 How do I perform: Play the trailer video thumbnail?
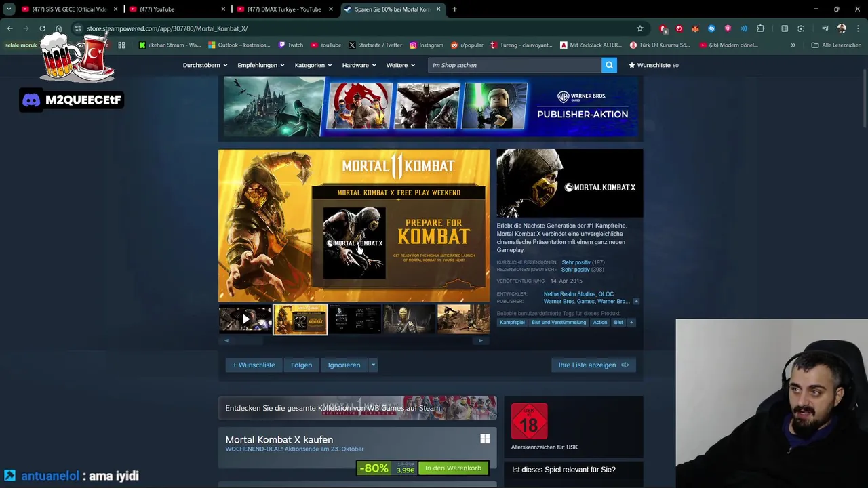(x=245, y=319)
